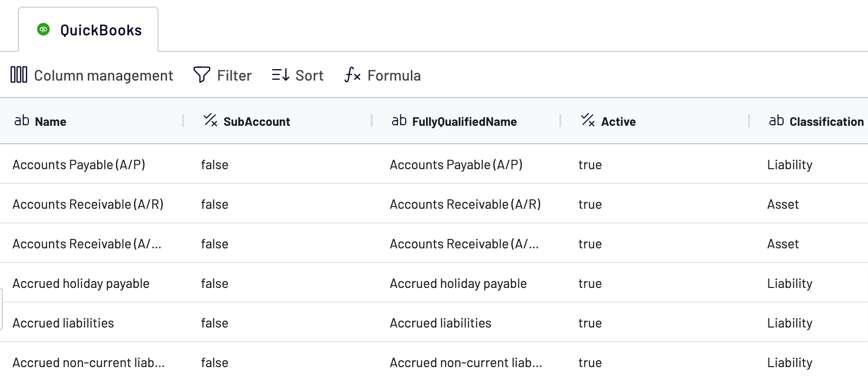This screenshot has height=377, width=868.
Task: Click the boolean type icon beside Active
Action: [x=588, y=120]
